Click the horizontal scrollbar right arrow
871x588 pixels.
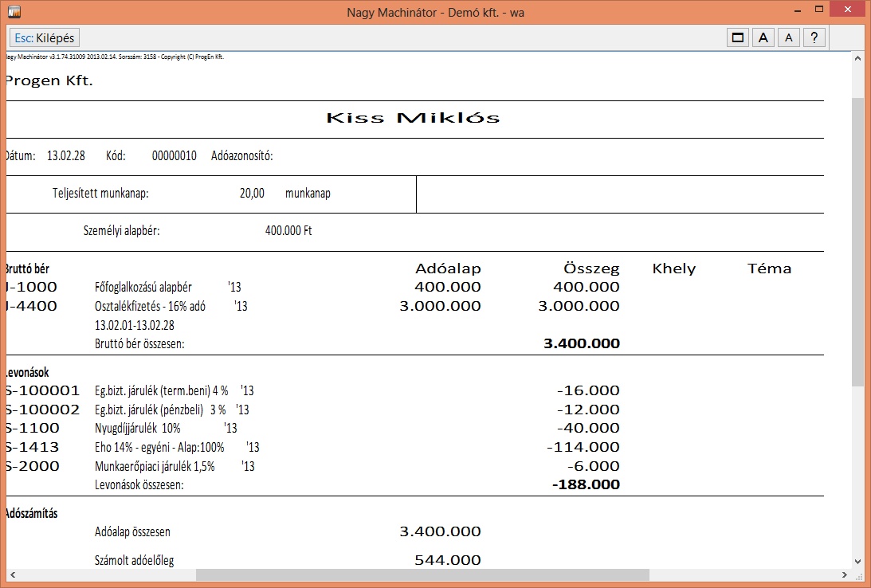point(845,575)
